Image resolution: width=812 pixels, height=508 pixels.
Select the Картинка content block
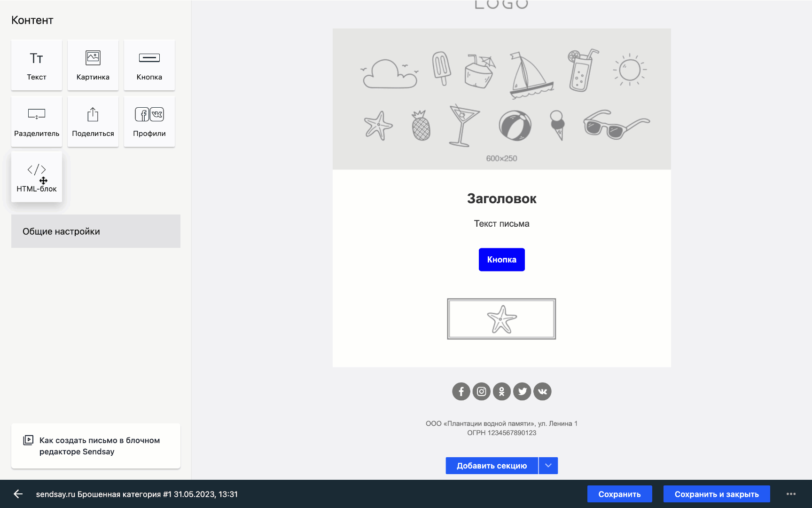click(93, 65)
